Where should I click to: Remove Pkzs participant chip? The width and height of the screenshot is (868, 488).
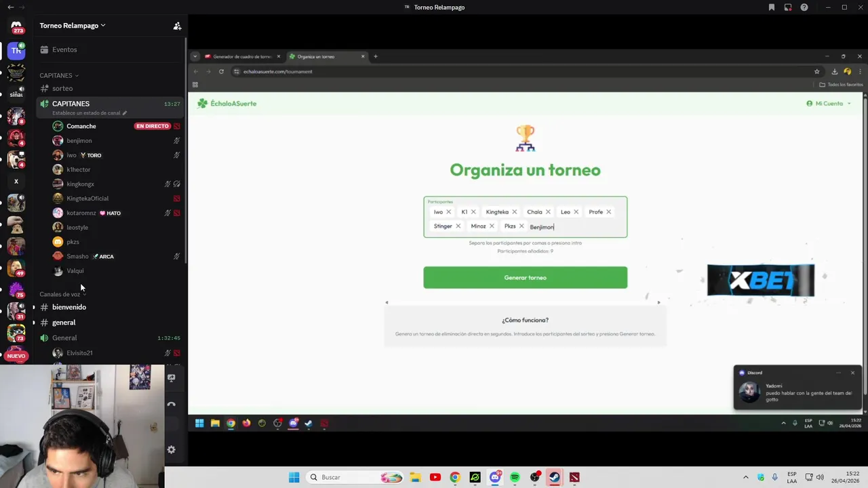521,226
